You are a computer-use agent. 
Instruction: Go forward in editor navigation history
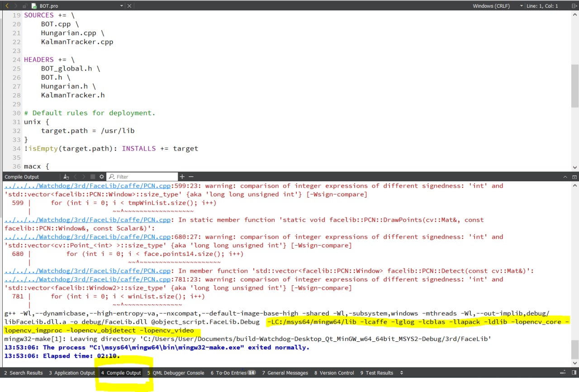point(16,6)
